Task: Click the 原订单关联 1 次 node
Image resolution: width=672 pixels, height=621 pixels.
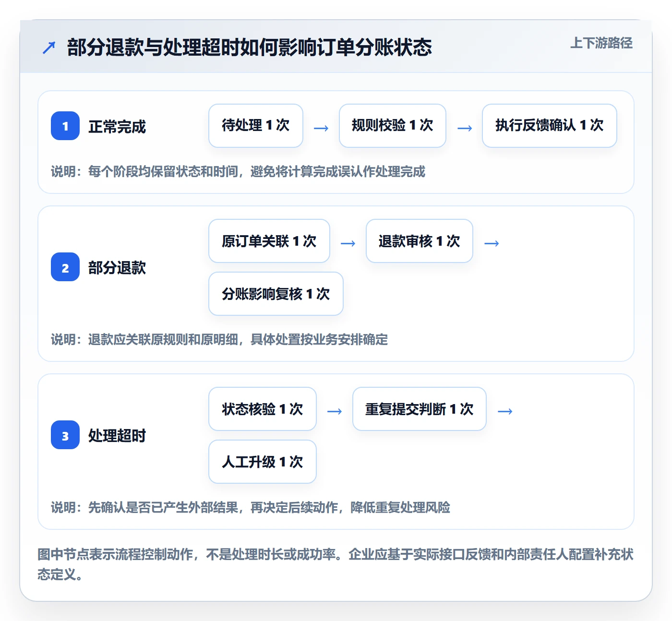Action: (x=269, y=241)
